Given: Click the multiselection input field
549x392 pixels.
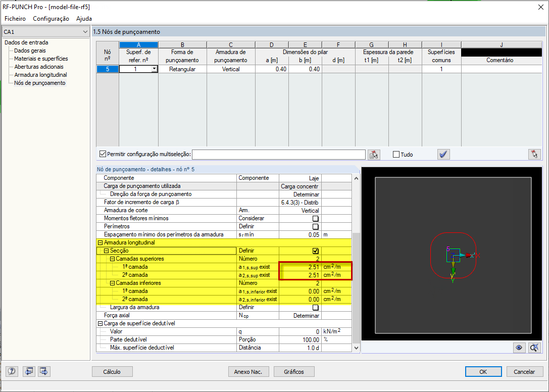Looking at the screenshot, I should click(x=279, y=155).
